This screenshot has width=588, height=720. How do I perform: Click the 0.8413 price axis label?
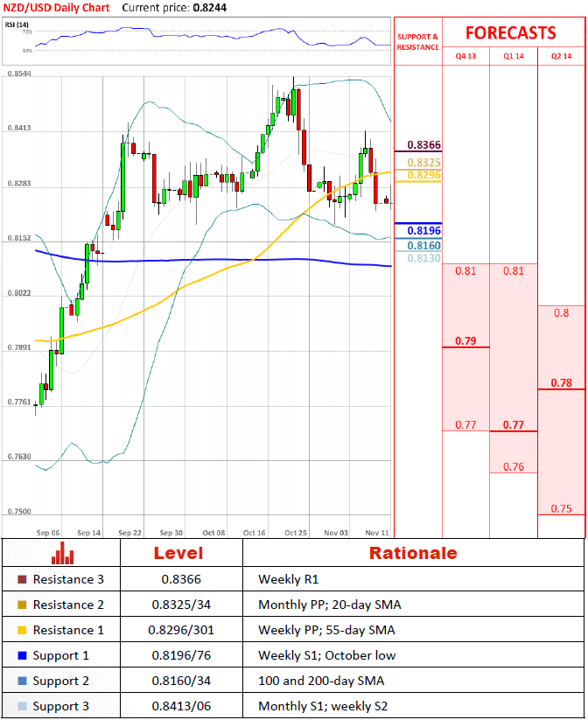pos(19,128)
